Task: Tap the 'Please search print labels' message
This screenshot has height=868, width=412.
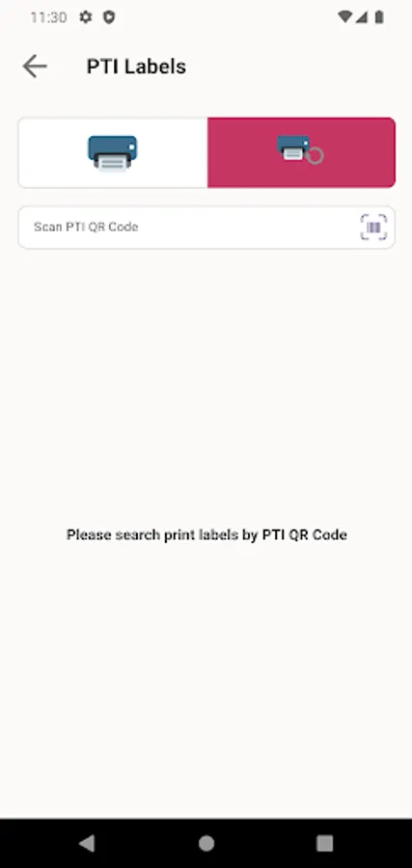Action: (x=206, y=534)
